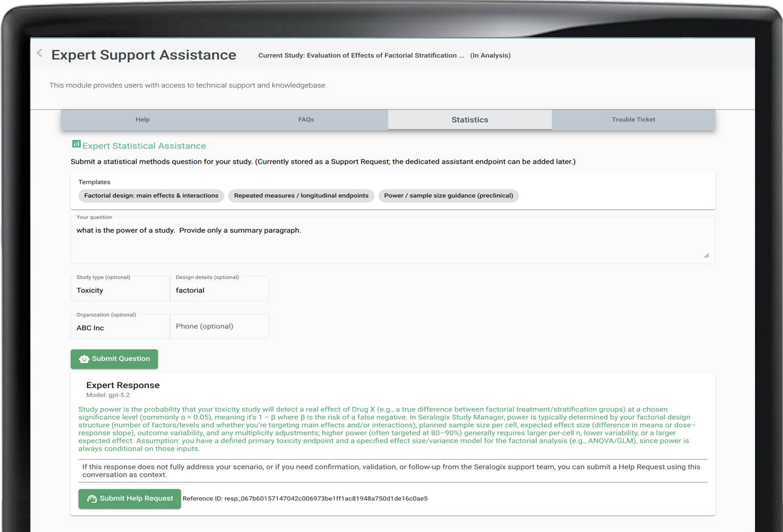Apply the Power / sample size guidance template
Viewport: 783px width, 532px height.
[x=448, y=196]
